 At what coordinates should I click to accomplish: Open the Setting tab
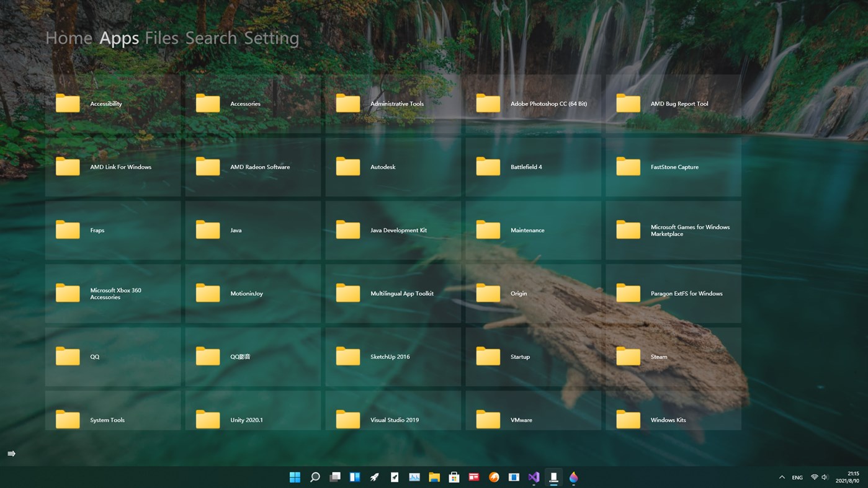[271, 37]
